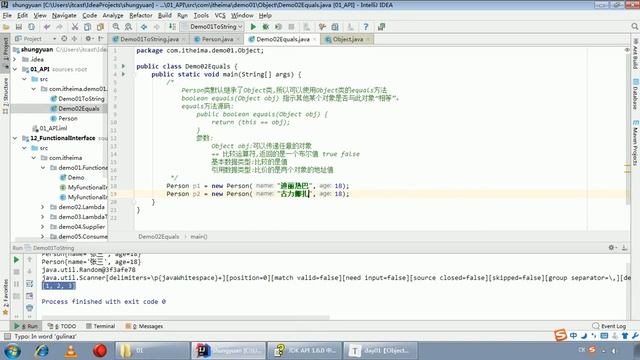Open the Project view selector dropdown
The image size is (640, 360).
tap(35, 39)
